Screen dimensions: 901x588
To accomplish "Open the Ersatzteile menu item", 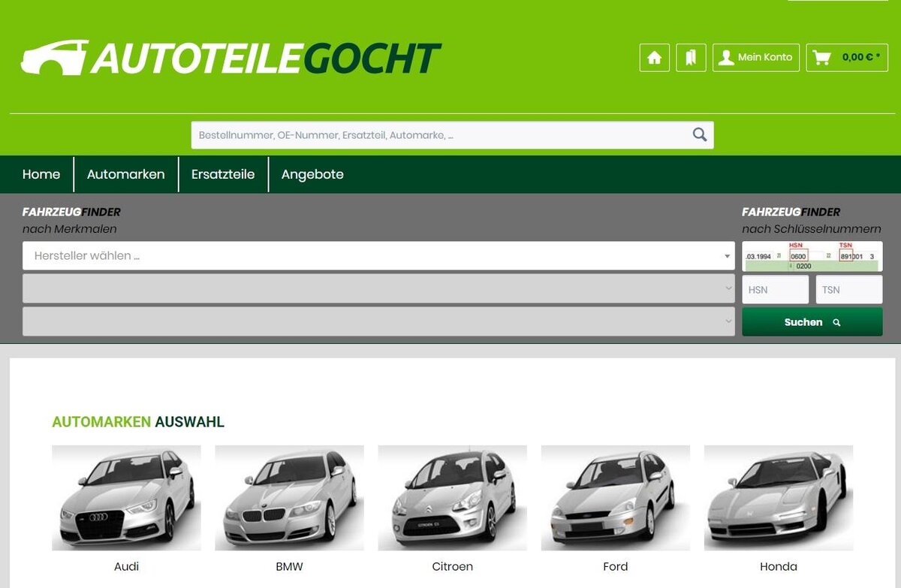I will tap(223, 174).
